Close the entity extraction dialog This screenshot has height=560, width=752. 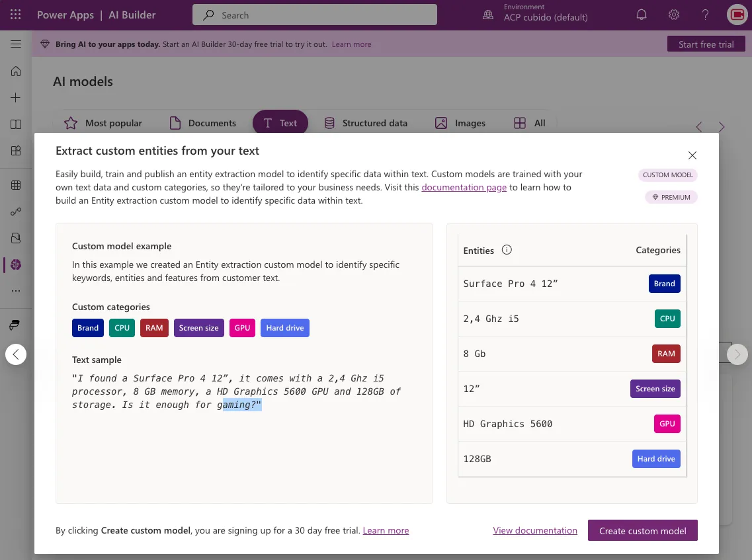tap(692, 155)
